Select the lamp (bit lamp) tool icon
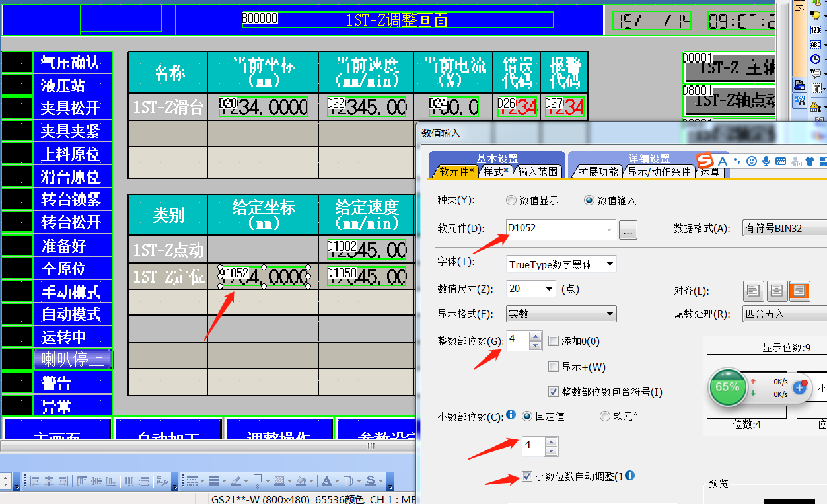The height and width of the screenshot is (504, 827). coord(816,15)
